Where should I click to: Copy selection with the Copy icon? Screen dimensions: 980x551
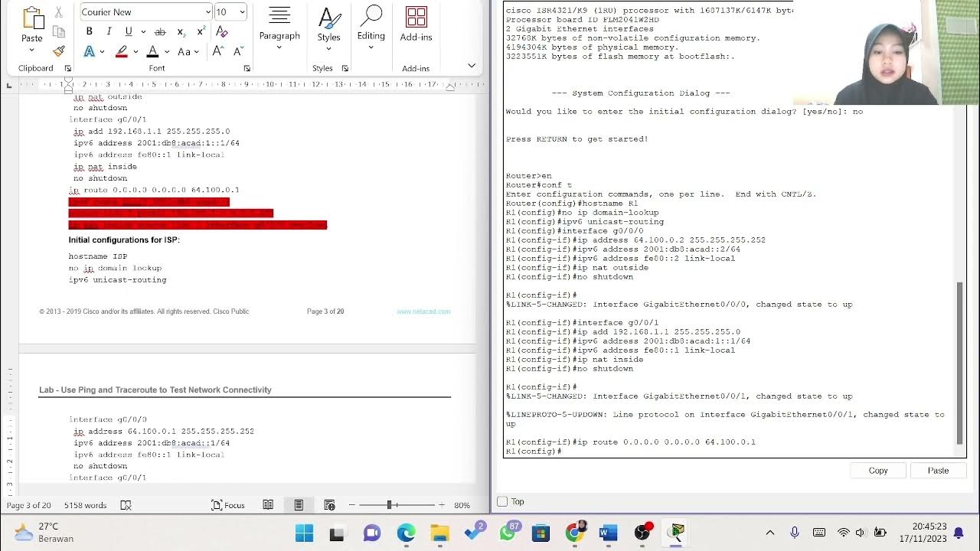click(59, 32)
